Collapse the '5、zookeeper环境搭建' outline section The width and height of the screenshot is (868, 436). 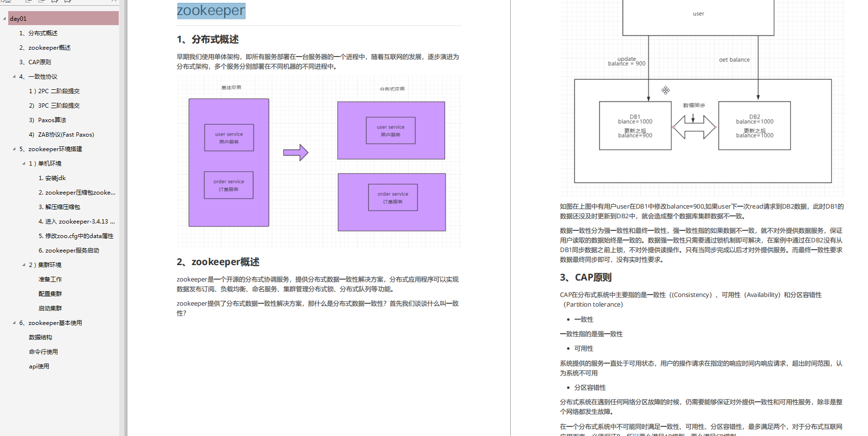point(14,149)
